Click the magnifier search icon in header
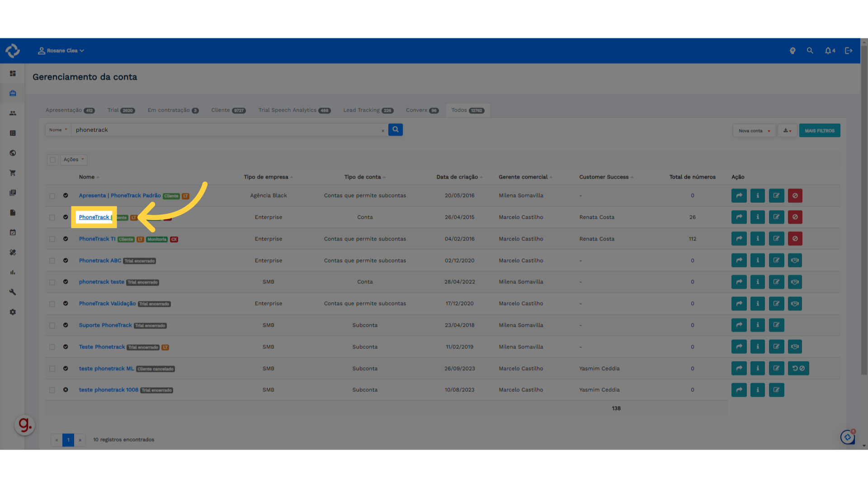This screenshot has height=488, width=868. click(810, 51)
